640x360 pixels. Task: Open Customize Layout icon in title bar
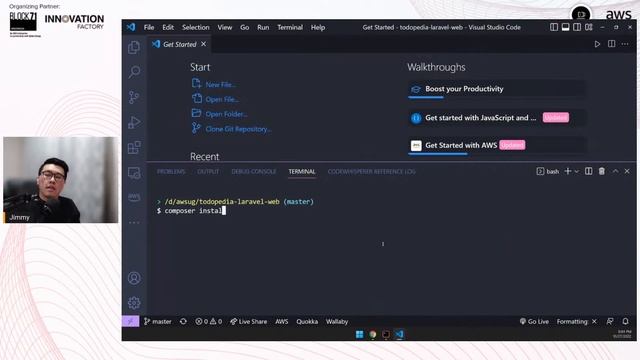click(x=589, y=27)
